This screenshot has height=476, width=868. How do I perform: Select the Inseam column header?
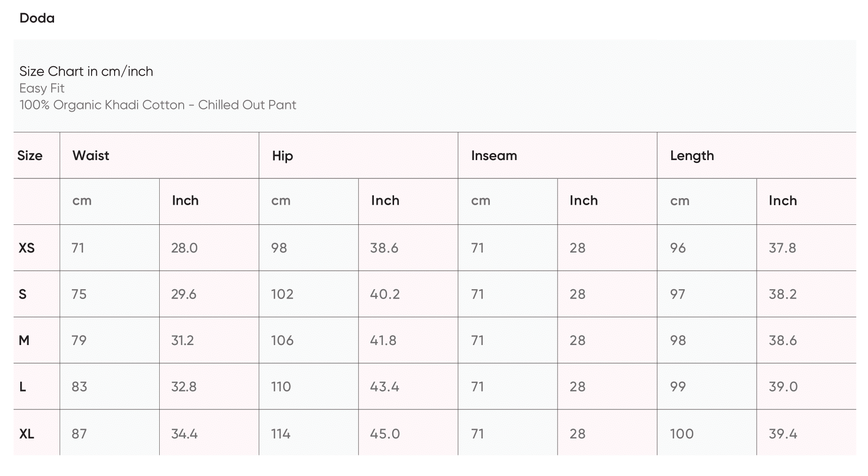pyautogui.click(x=494, y=155)
